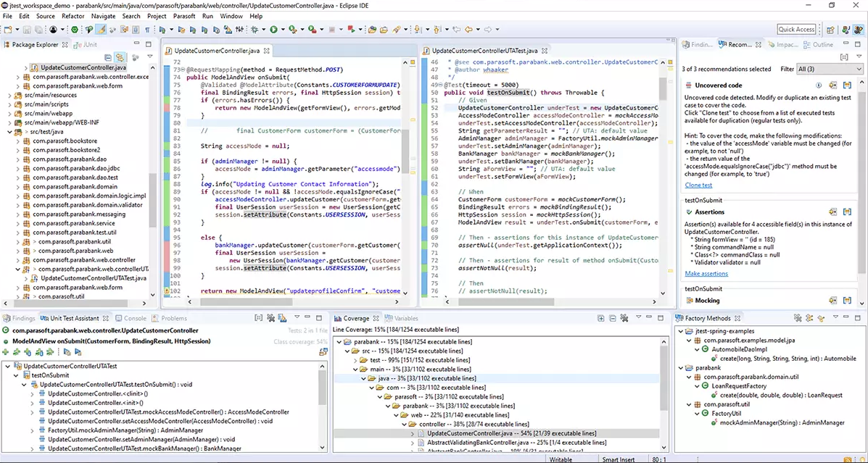The image size is (868, 463).
Task: Click the Back navigation arrow in toolbar
Action: (x=468, y=29)
